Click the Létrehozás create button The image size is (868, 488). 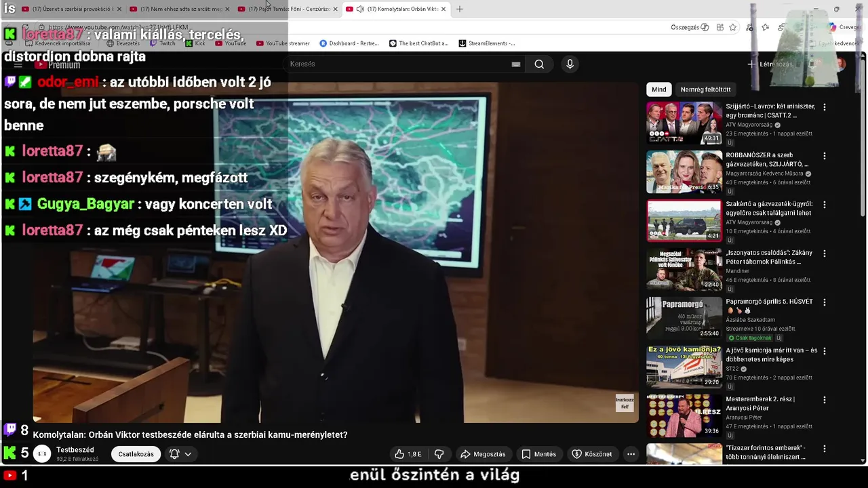770,64
